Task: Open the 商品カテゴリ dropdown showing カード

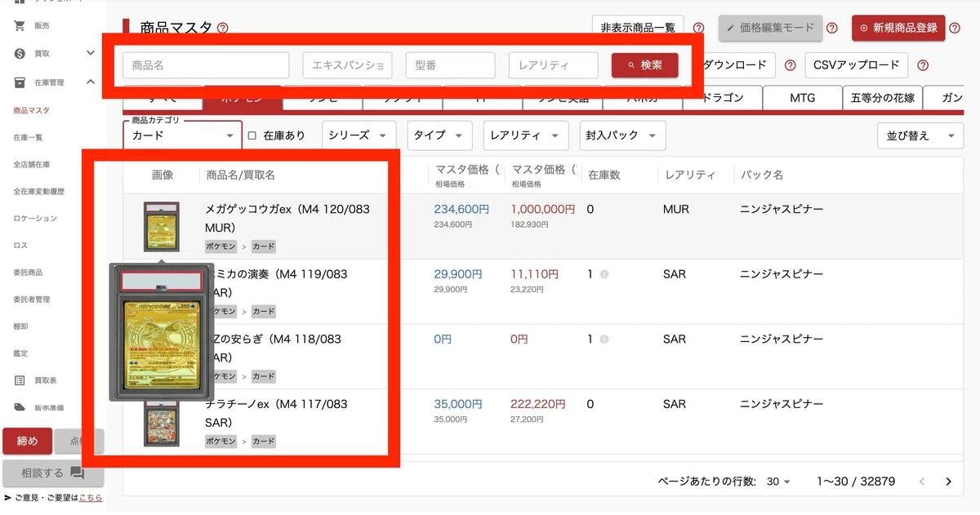Action: (x=183, y=135)
